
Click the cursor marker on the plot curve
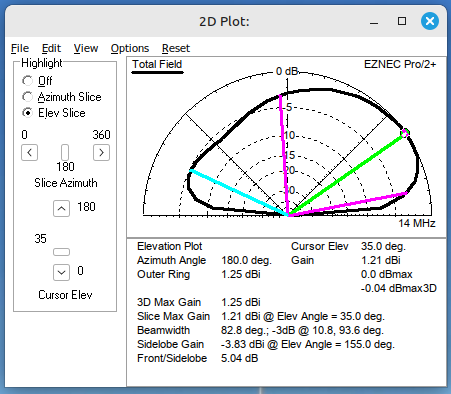[405, 133]
